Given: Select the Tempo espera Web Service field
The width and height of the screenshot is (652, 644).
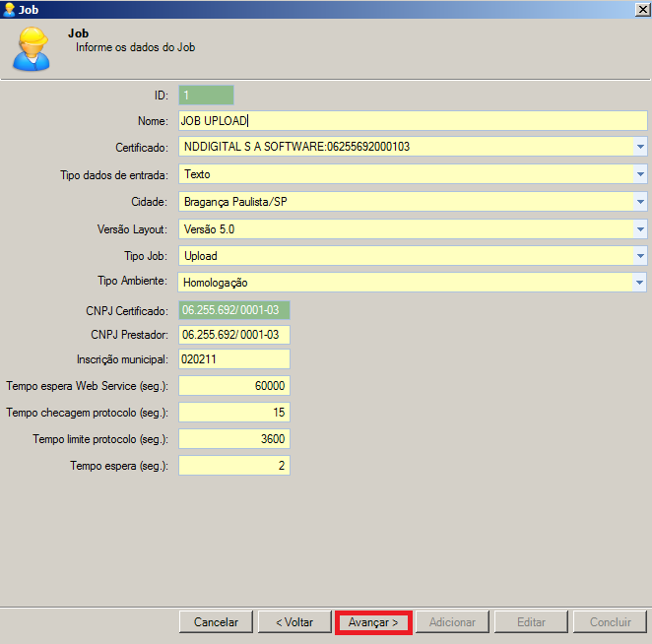Looking at the screenshot, I should [233, 386].
